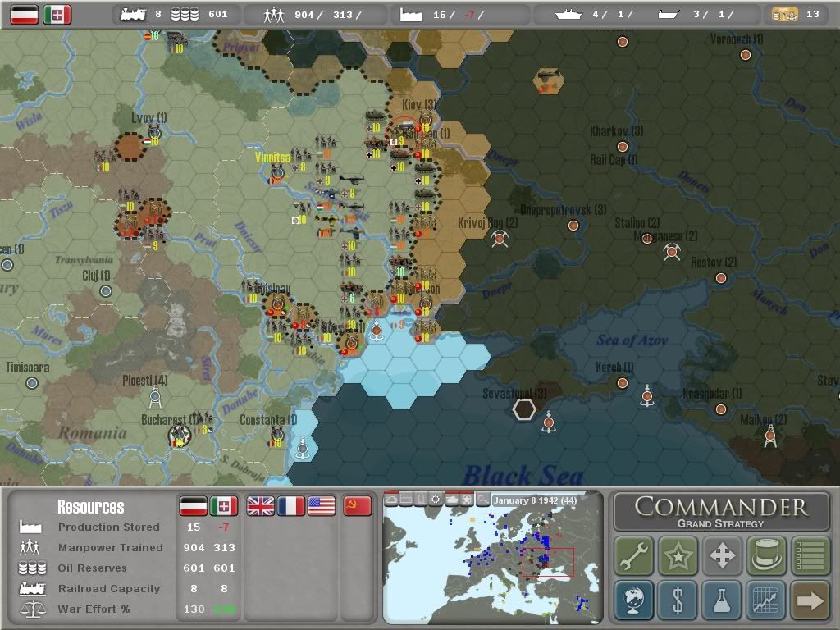The height and width of the screenshot is (630, 840).
Task: Click the "Vinnitsa" city label
Action: pos(272,157)
